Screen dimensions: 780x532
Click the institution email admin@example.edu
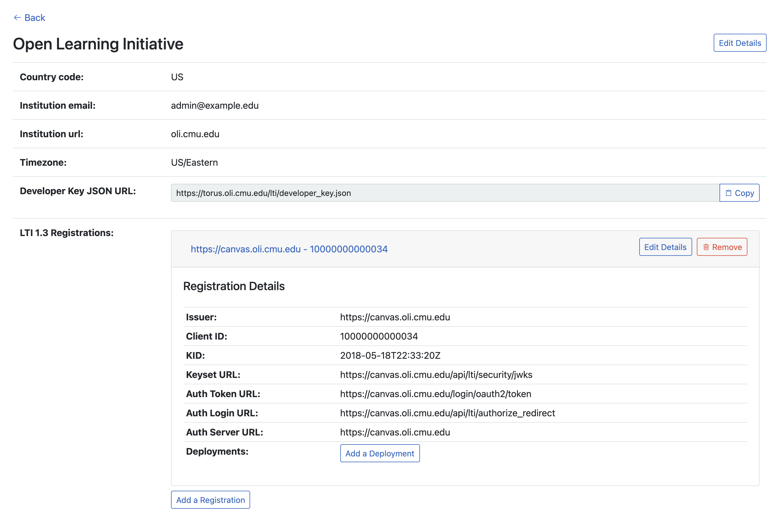214,105
